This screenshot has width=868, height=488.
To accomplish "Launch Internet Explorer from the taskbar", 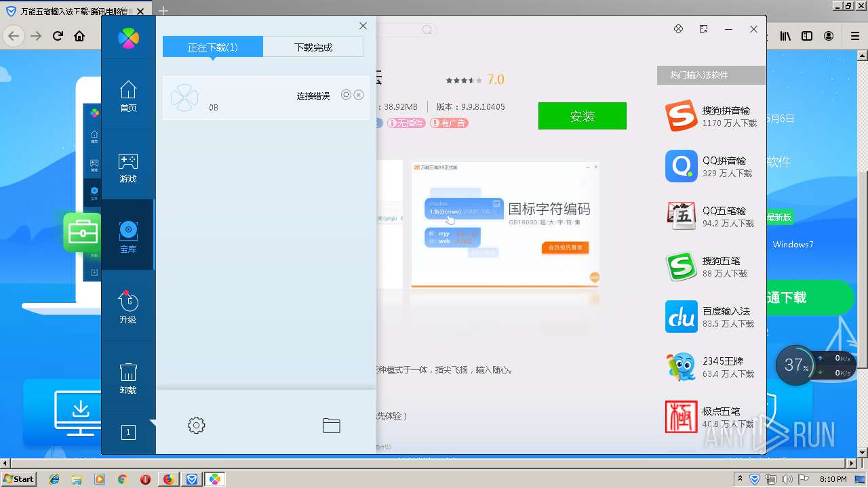I will 54,479.
